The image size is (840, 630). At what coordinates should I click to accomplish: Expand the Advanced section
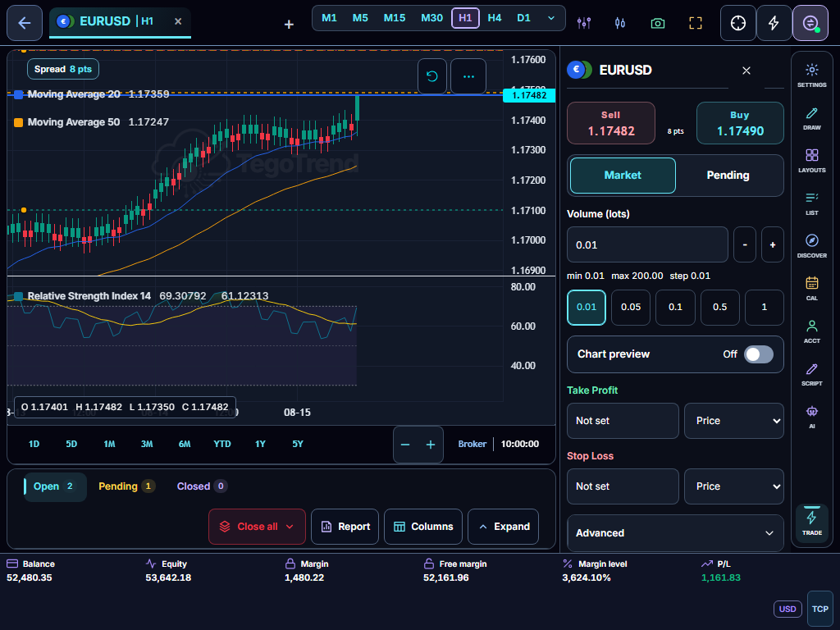675,533
